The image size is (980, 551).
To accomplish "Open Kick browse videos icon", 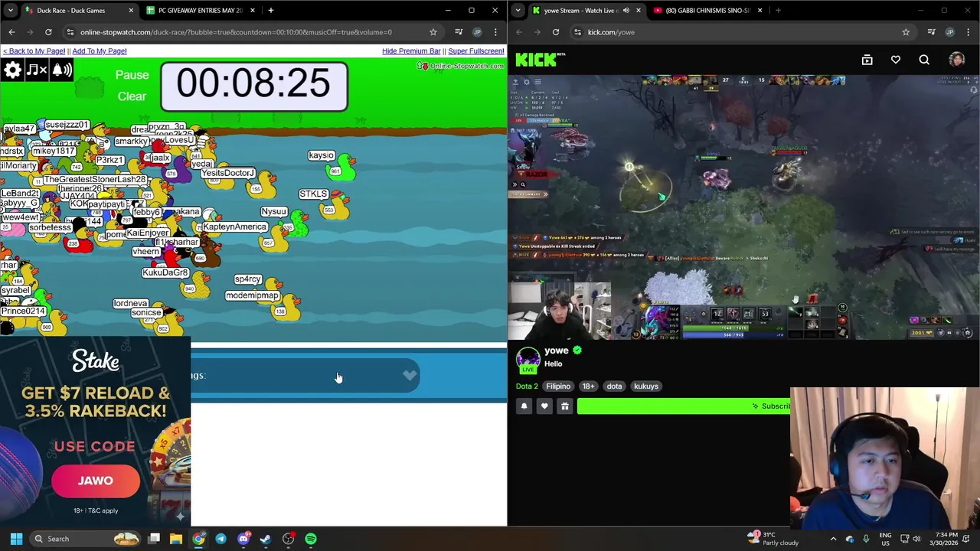I will coord(867,60).
